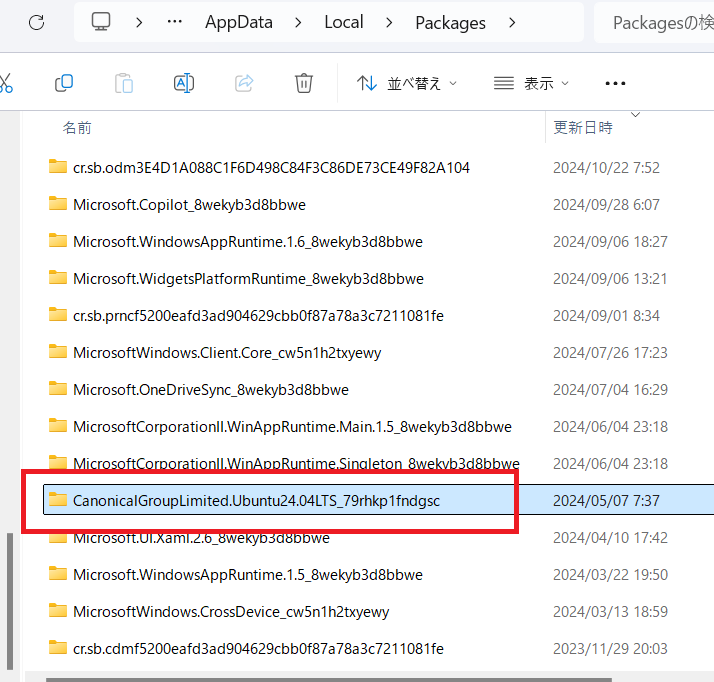The height and width of the screenshot is (682, 714).
Task: Click the date 2024/09/06 18:27
Action: tap(610, 242)
